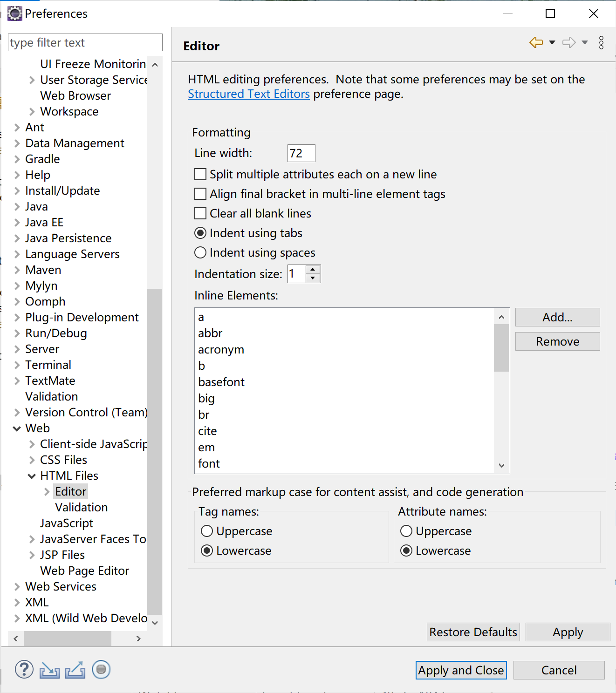Click the tree's scroll right arrow

tap(138, 639)
